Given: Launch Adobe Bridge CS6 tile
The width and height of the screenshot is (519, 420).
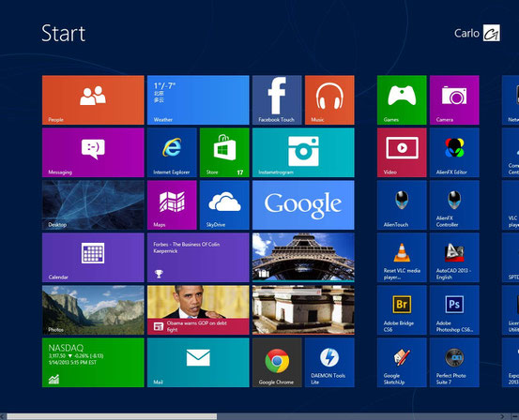Looking at the screenshot, I should click(402, 310).
